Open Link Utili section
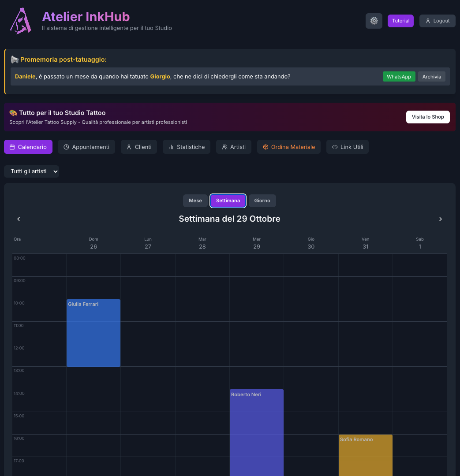 pos(348,147)
